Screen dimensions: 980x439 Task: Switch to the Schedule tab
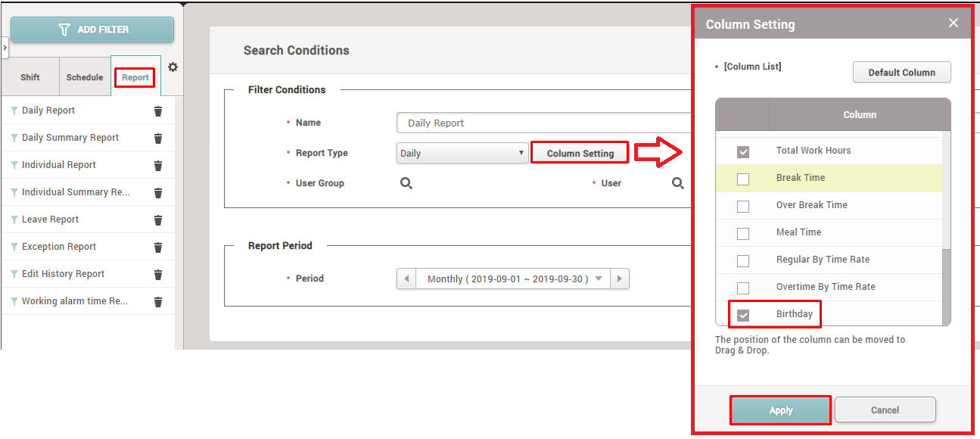[84, 77]
